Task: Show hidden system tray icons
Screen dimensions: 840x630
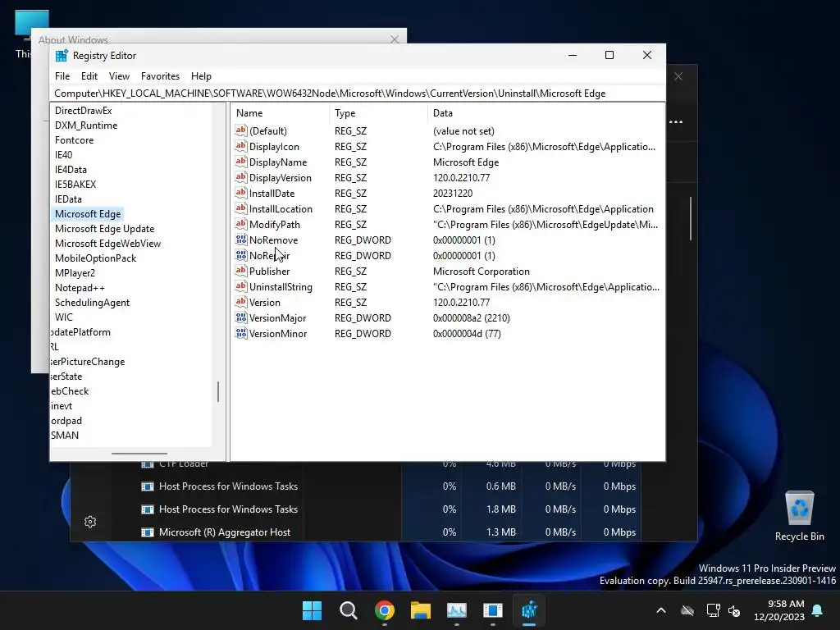Action: click(661, 610)
